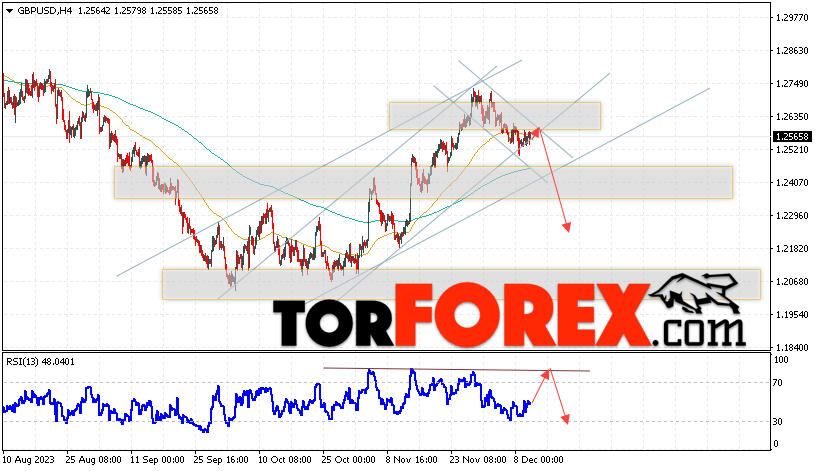The width and height of the screenshot is (816, 471).
Task: Click the 1.21820 price axis label
Action: tap(792, 249)
